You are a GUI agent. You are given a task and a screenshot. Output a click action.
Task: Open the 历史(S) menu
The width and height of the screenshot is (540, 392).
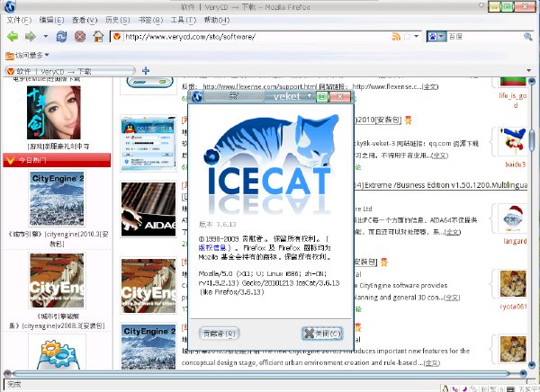pos(117,20)
